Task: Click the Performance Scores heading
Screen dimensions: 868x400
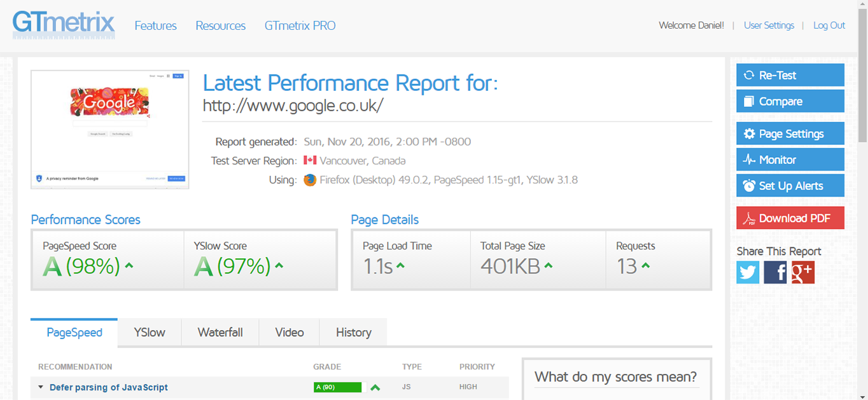Action: point(85,220)
